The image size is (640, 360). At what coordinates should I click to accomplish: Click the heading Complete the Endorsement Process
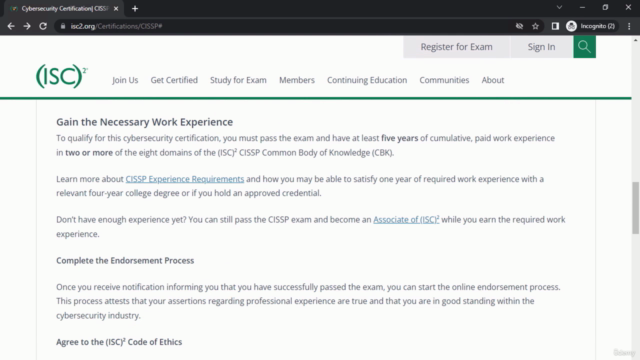pos(125,260)
